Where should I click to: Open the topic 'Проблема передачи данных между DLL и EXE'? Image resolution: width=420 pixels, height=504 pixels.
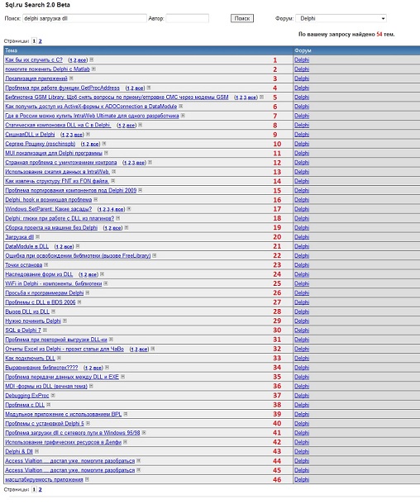point(62,377)
